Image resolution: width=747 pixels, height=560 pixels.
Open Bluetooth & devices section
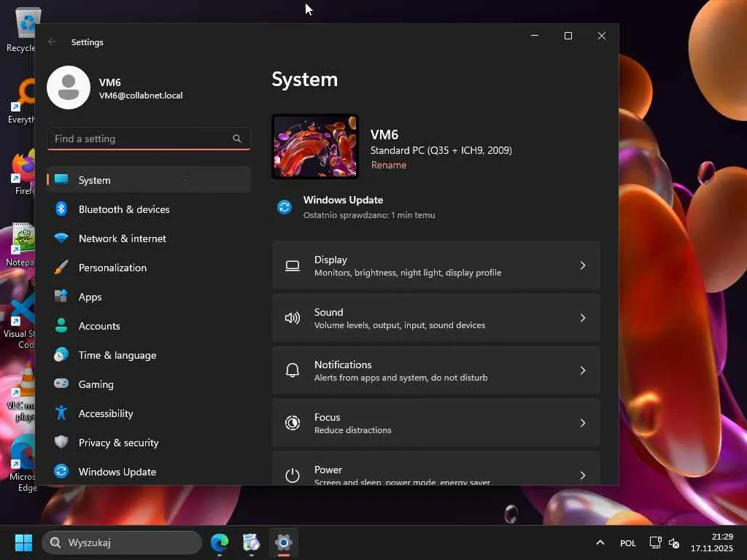(x=149, y=209)
